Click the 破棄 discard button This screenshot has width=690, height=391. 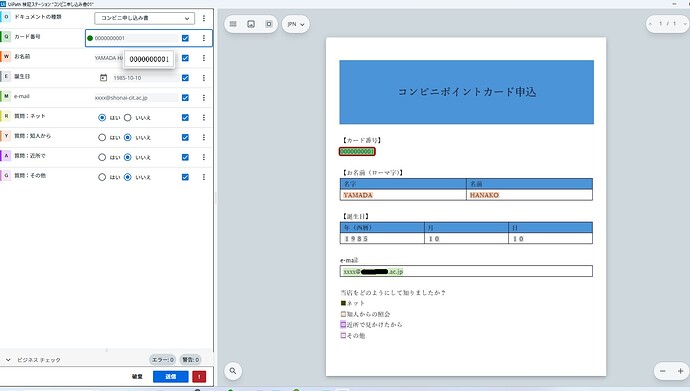point(137,376)
